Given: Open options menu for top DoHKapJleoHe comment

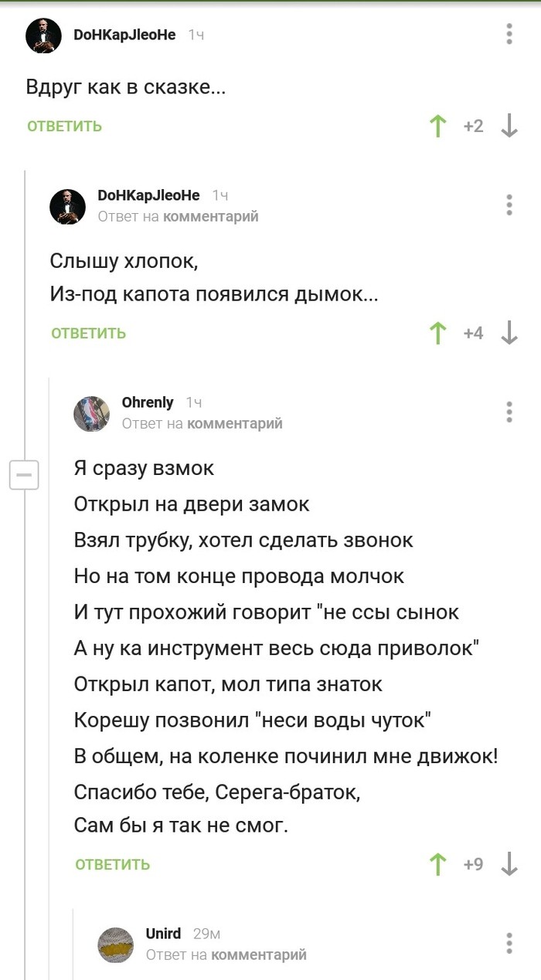Looking at the screenshot, I should [x=509, y=35].
